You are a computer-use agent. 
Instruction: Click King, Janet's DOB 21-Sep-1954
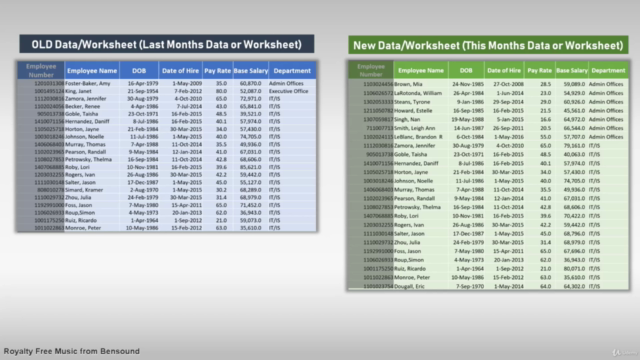(x=142, y=91)
